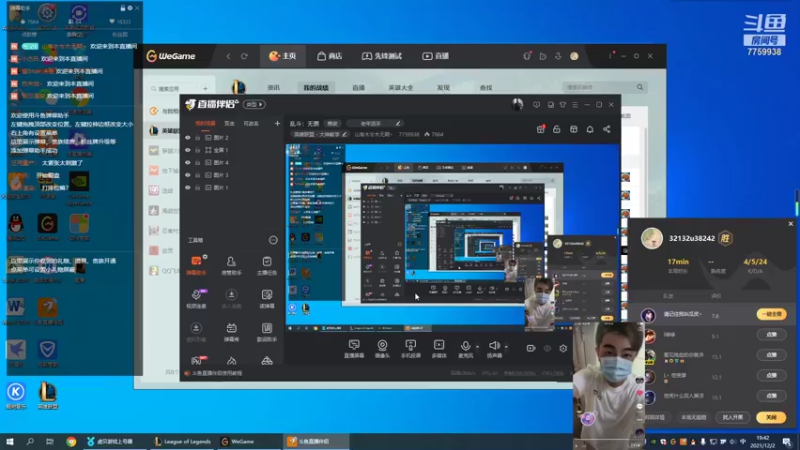Switch to the first scene tab in the streaming app

(205, 123)
